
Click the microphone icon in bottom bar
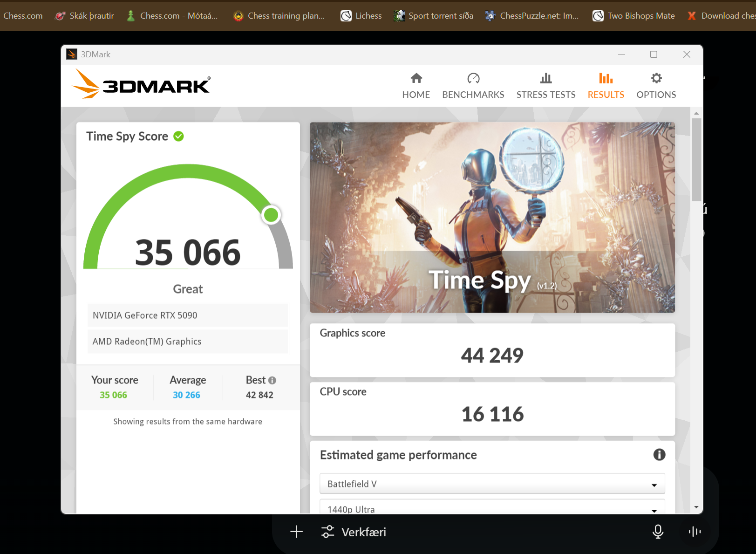pos(658,532)
